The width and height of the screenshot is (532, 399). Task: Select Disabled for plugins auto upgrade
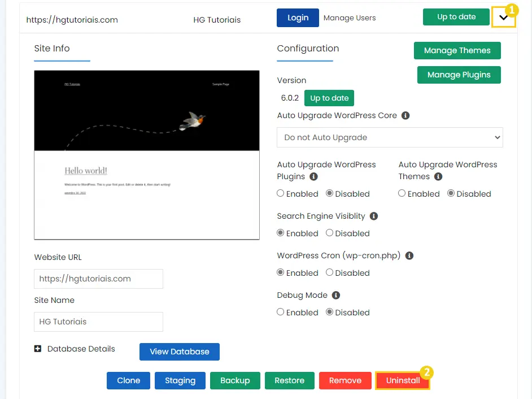pyautogui.click(x=329, y=193)
